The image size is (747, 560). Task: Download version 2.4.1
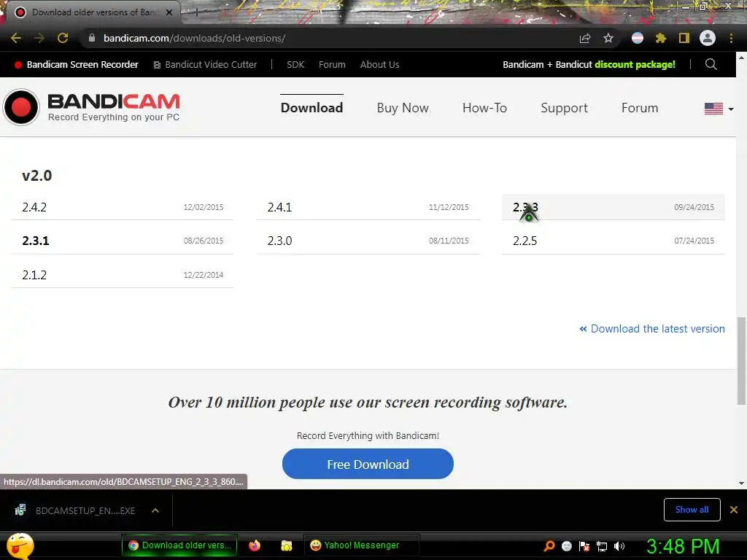click(368, 207)
